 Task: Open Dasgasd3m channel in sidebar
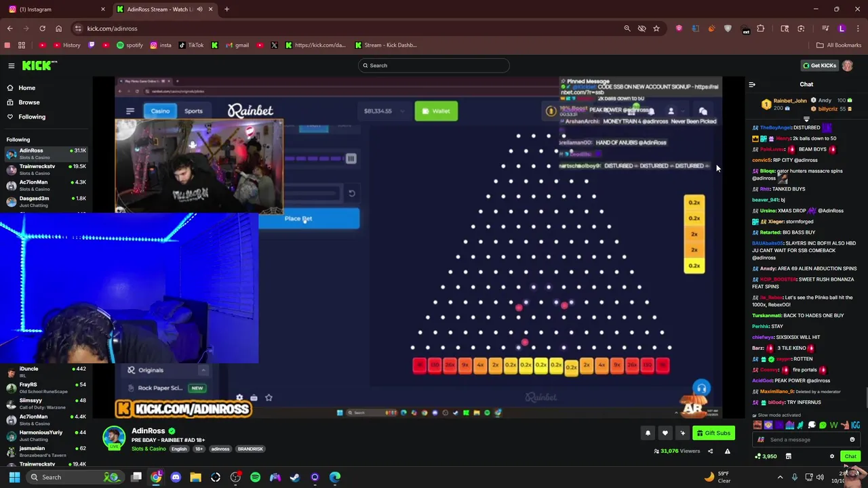click(x=46, y=201)
